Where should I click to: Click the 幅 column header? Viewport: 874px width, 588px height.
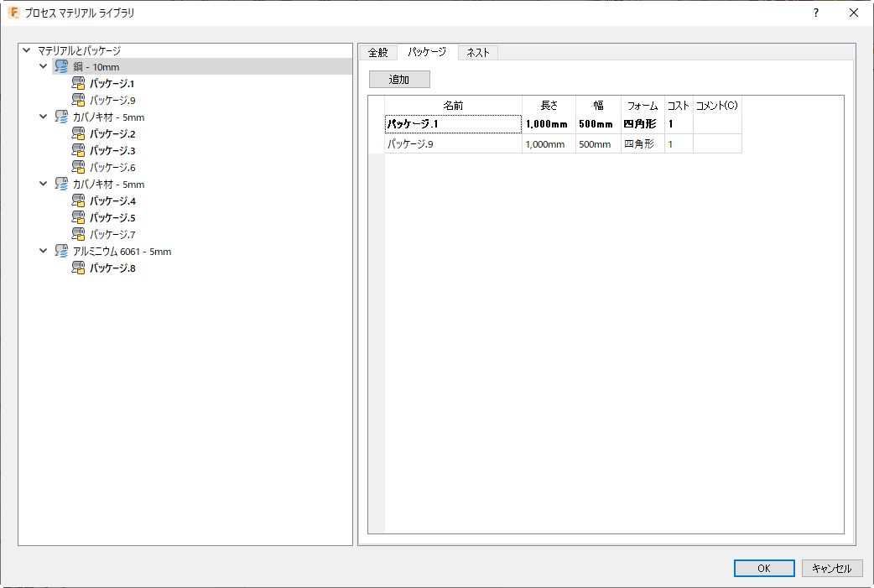[598, 106]
